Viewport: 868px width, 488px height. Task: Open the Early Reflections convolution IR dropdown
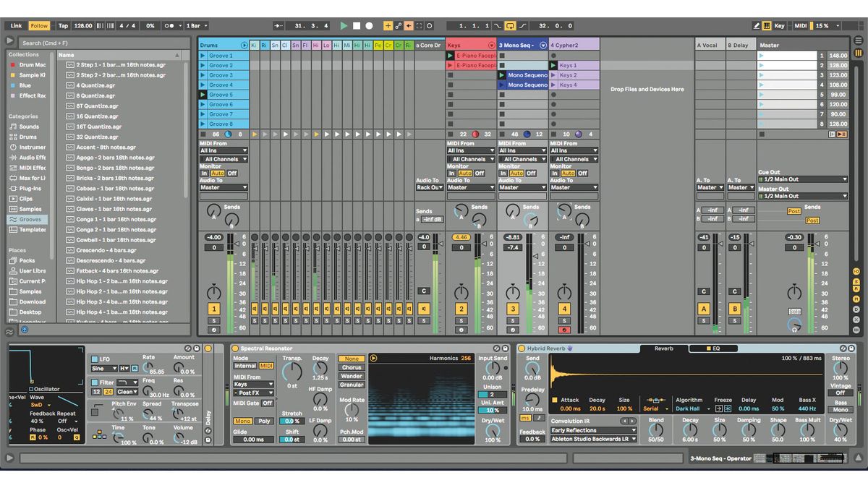click(593, 431)
